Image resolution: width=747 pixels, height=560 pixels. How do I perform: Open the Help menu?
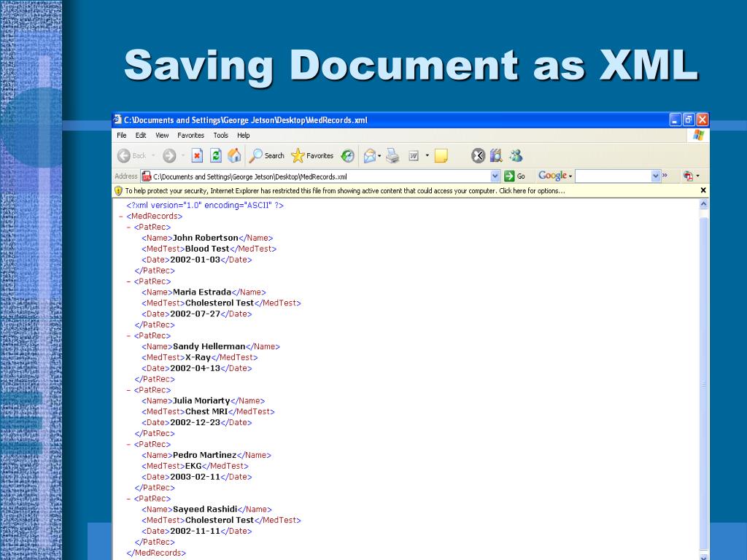tap(244, 135)
